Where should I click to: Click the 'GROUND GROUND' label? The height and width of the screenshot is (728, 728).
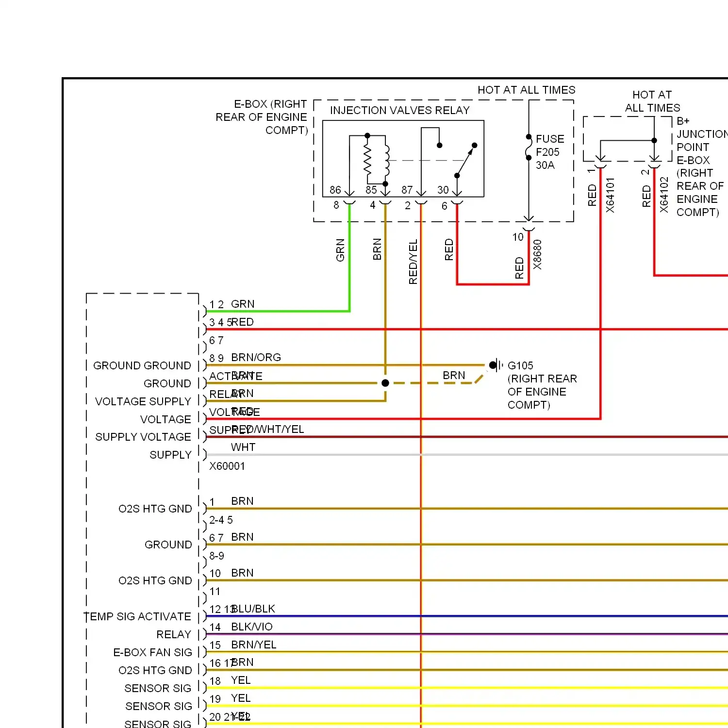point(142,365)
